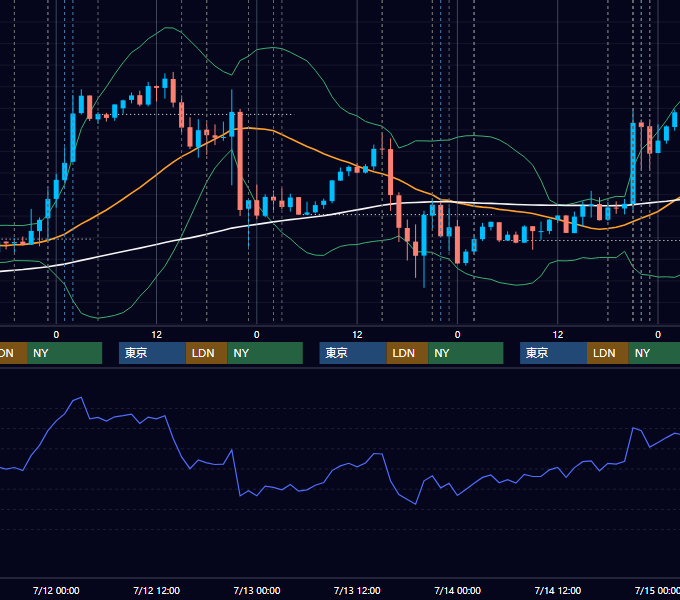Select the LDN session block on 7/12
The width and height of the screenshot is (680, 600).
(x=206, y=353)
